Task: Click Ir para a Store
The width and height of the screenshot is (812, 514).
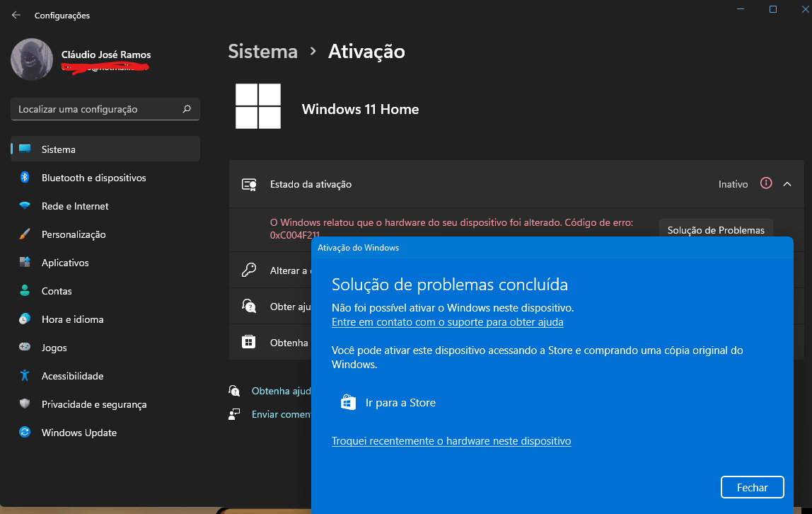Action: point(400,403)
